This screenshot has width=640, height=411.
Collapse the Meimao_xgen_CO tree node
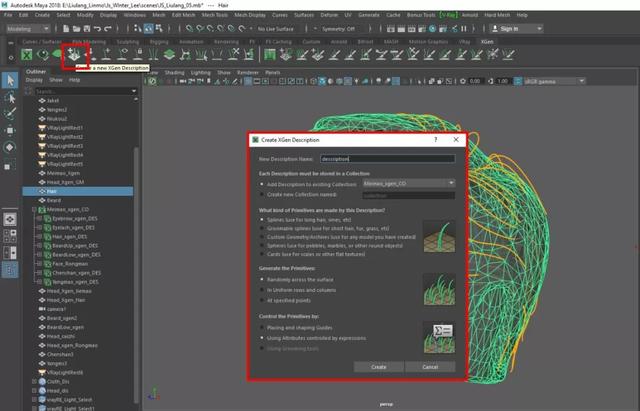34,209
